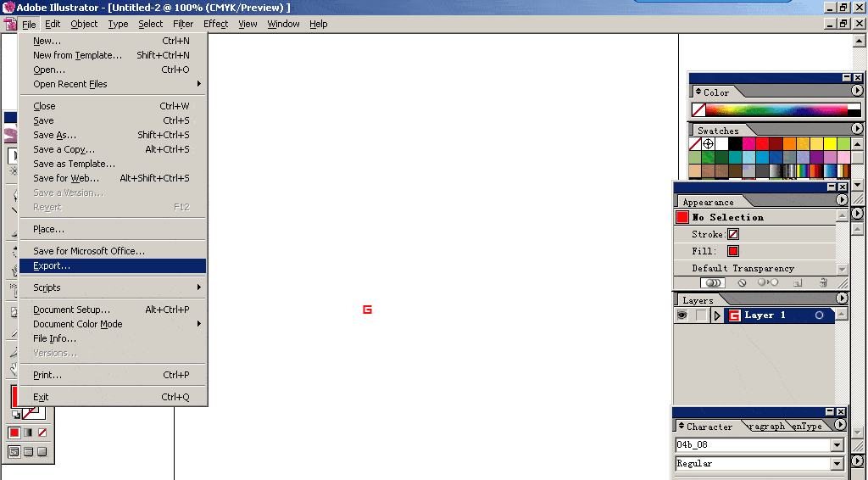Pick the yellow swatch in Swatches panel

[830, 144]
